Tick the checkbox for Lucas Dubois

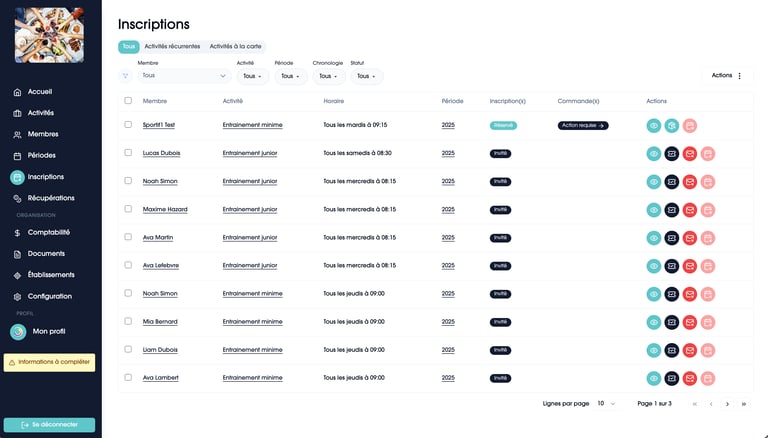(x=128, y=153)
